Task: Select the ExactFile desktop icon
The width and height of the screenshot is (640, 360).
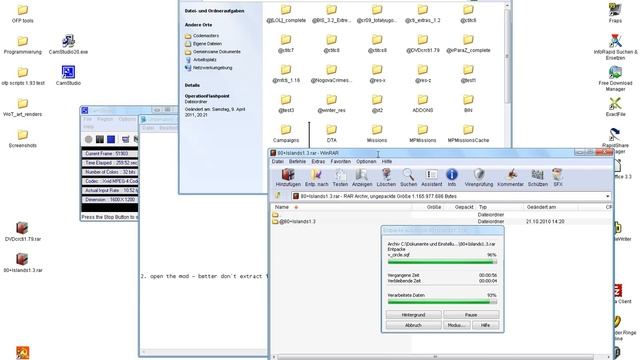Action: (x=615, y=107)
